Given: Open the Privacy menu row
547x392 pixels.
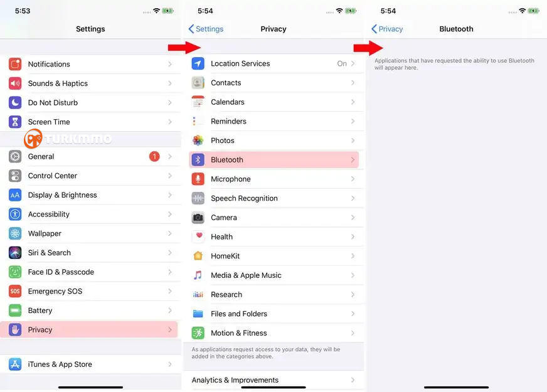Looking at the screenshot, I should pyautogui.click(x=89, y=329).
